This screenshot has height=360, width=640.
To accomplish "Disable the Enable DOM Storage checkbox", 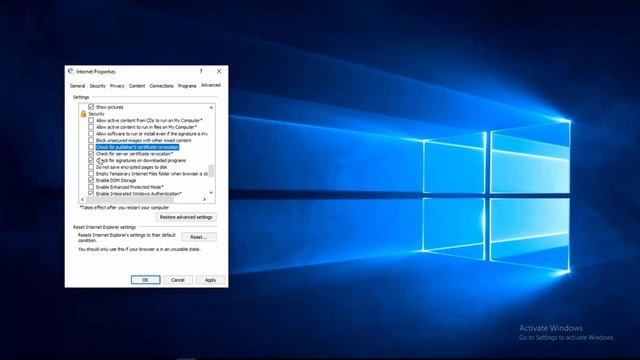I will click(91, 180).
